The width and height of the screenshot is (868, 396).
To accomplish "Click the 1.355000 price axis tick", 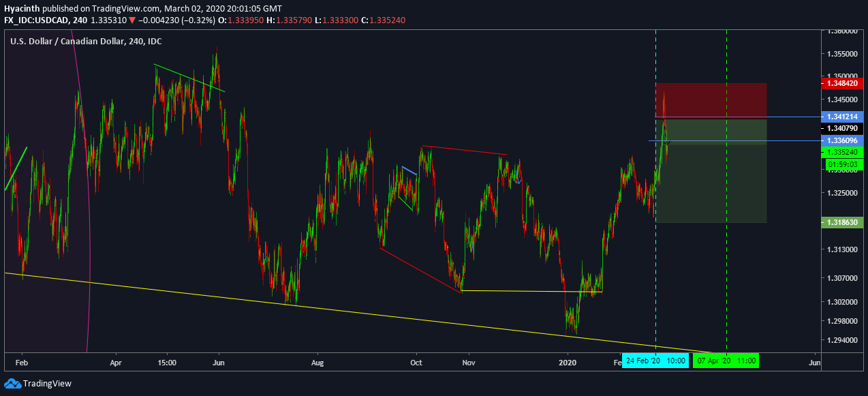I will 843,53.
